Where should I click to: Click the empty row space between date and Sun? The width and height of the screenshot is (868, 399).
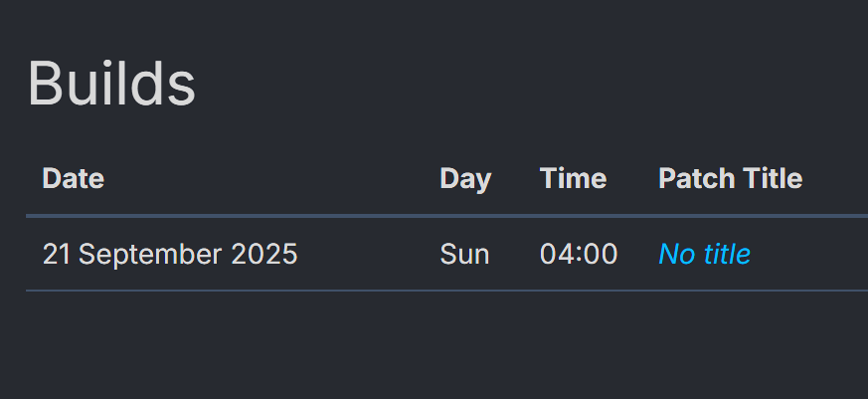[369, 255]
